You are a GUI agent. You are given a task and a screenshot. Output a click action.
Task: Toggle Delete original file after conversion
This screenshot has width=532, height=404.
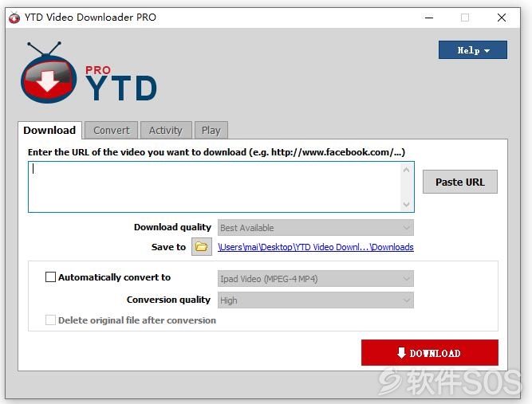click(50, 320)
